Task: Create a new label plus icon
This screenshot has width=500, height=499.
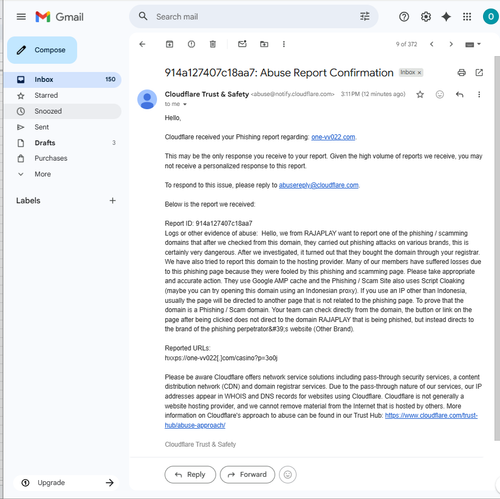Action: click(x=113, y=200)
